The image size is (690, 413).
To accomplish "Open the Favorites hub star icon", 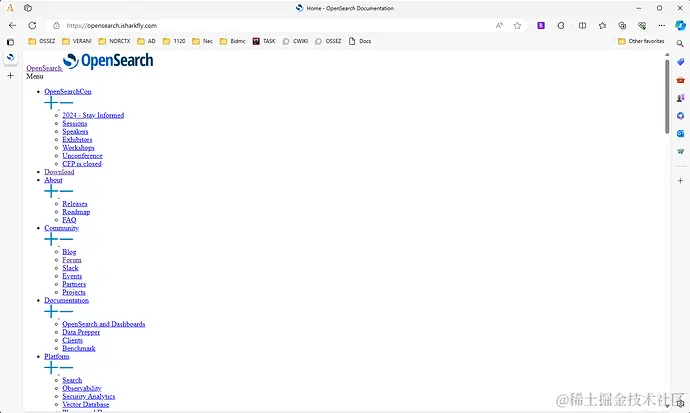I will [x=602, y=26].
